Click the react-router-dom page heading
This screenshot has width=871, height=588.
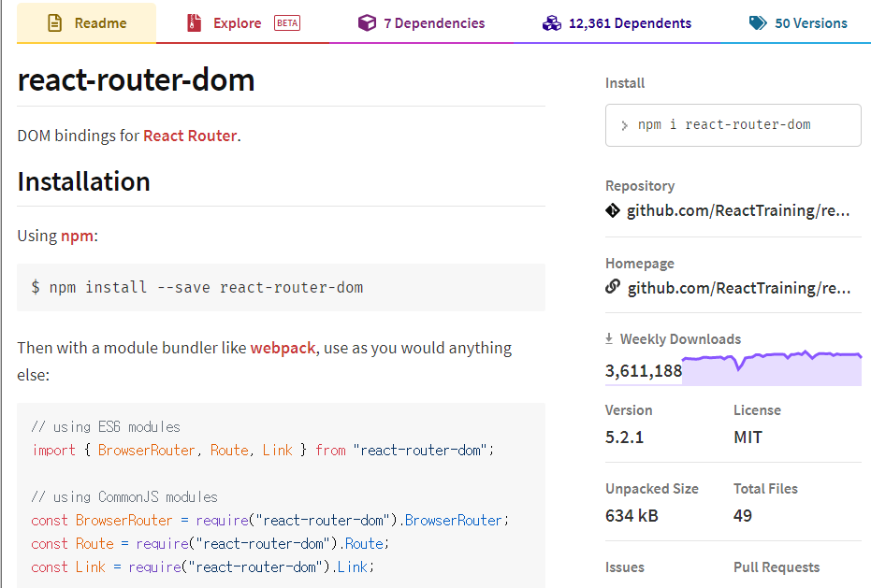[136, 79]
